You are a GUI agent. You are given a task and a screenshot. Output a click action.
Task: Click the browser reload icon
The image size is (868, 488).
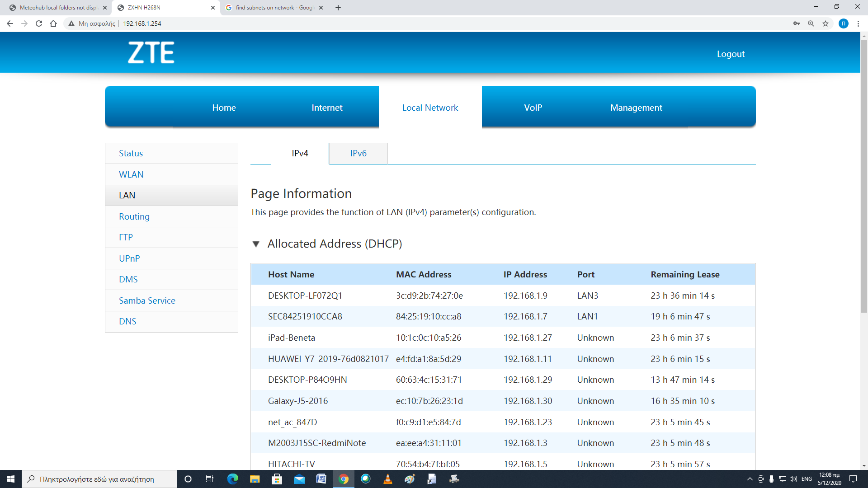[x=39, y=23]
